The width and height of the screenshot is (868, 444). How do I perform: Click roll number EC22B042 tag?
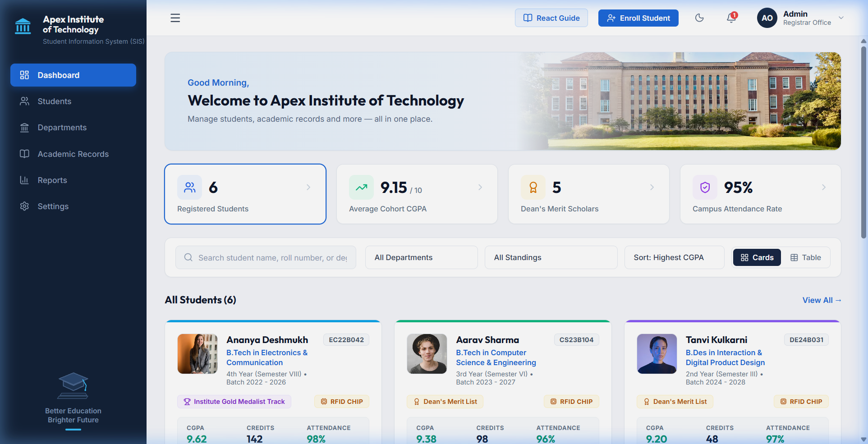point(346,340)
